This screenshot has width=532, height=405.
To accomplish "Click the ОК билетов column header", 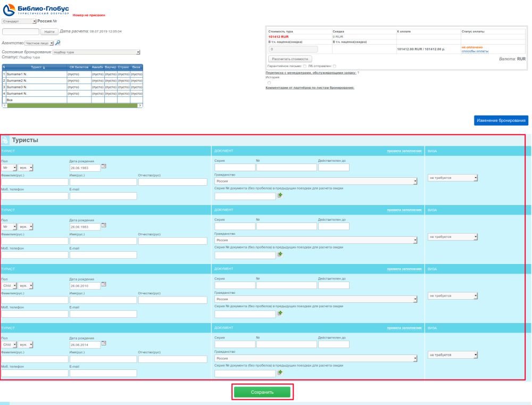I will pyautogui.click(x=79, y=67).
